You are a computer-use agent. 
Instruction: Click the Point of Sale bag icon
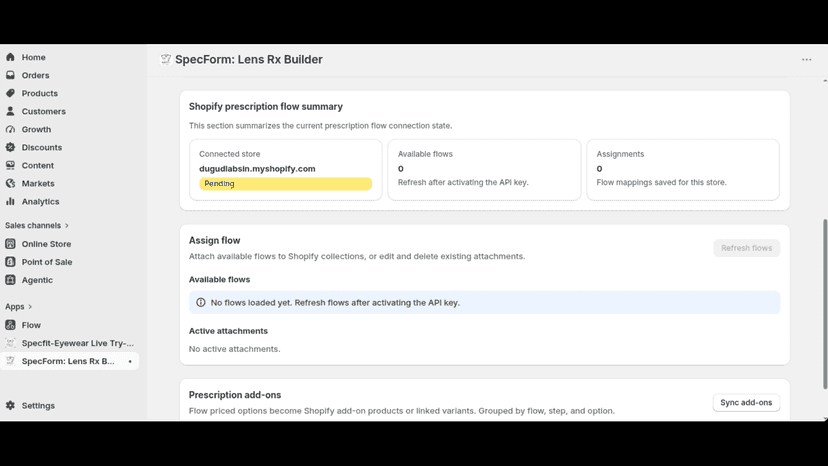click(x=10, y=262)
